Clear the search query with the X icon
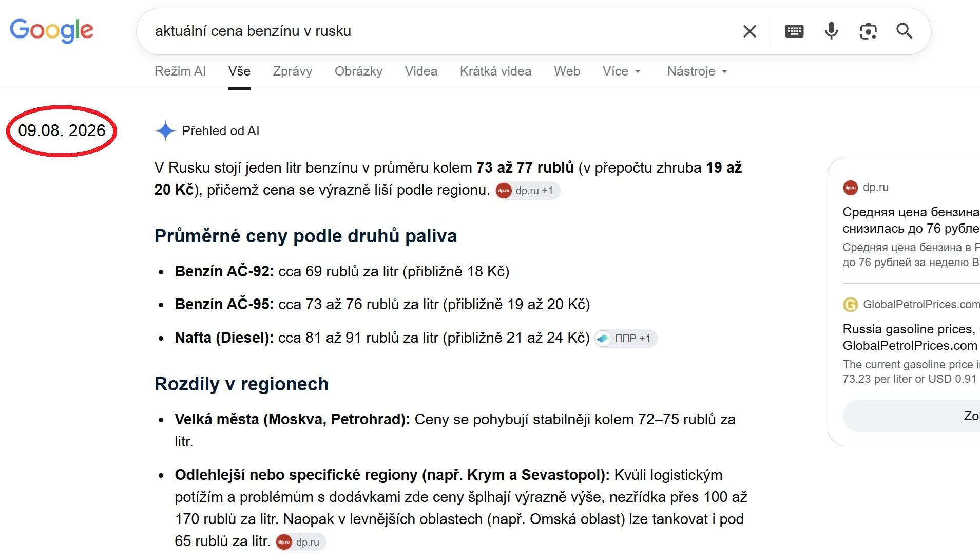Screen dimensions: 980x560 pyautogui.click(x=750, y=31)
